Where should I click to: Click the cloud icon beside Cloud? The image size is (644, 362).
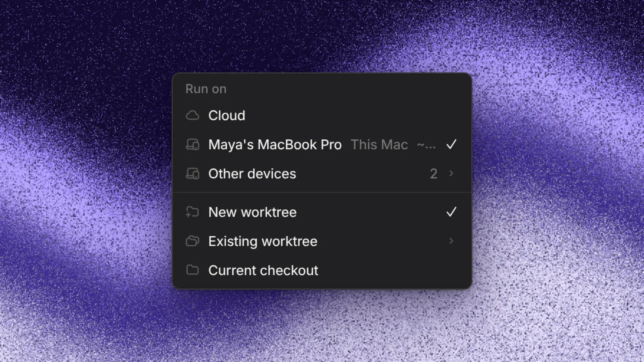point(192,115)
